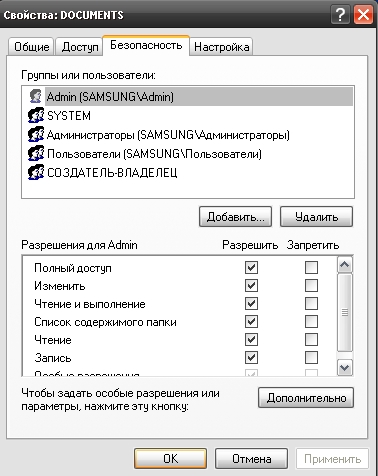This screenshot has width=378, height=476.
Task: Click permissions list scroll up arrow
Action: pyautogui.click(x=345, y=265)
